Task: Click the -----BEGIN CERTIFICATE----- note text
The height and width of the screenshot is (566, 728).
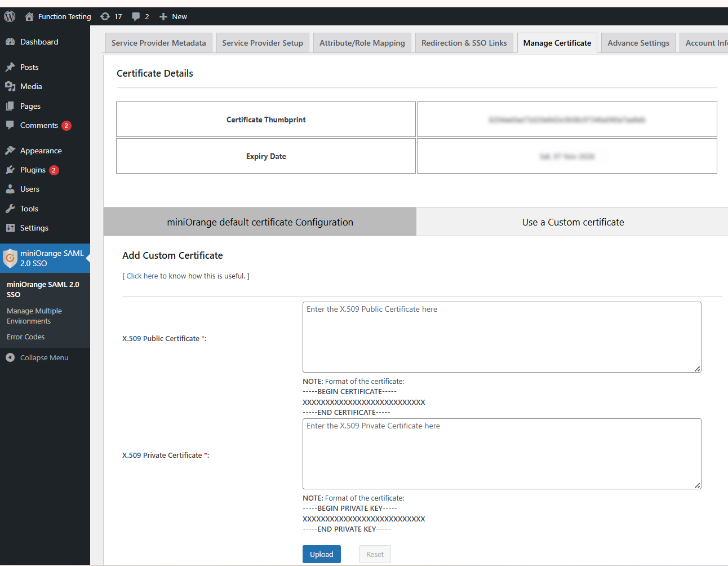Action: pos(349,391)
